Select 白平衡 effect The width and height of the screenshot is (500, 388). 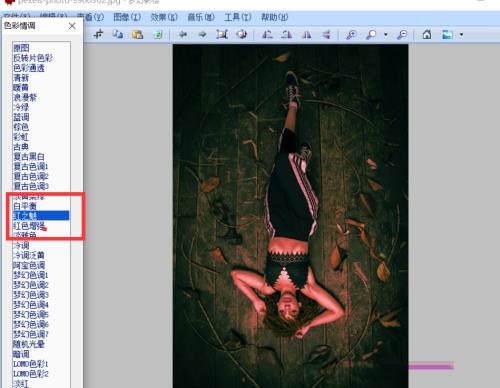[x=25, y=206]
